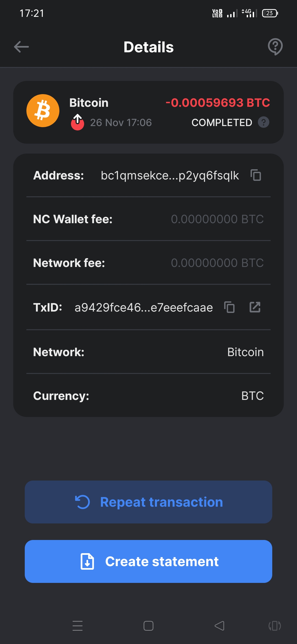The height and width of the screenshot is (644, 297).
Task: Tap the Android home square button
Action: (x=148, y=626)
